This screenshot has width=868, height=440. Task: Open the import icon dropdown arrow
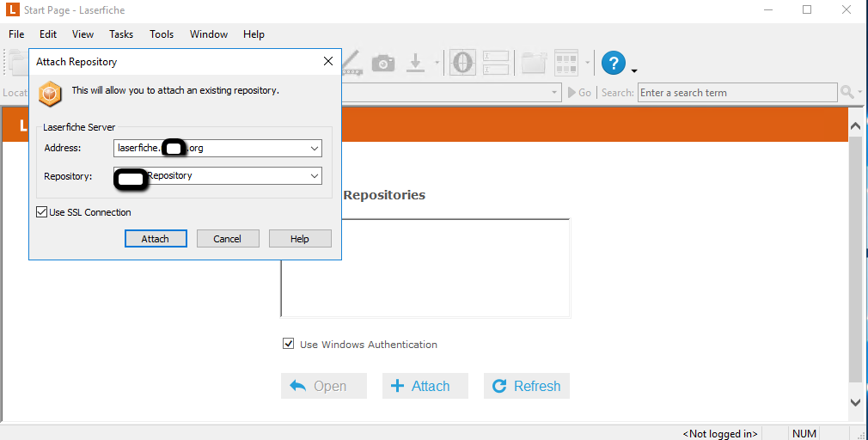(437, 63)
